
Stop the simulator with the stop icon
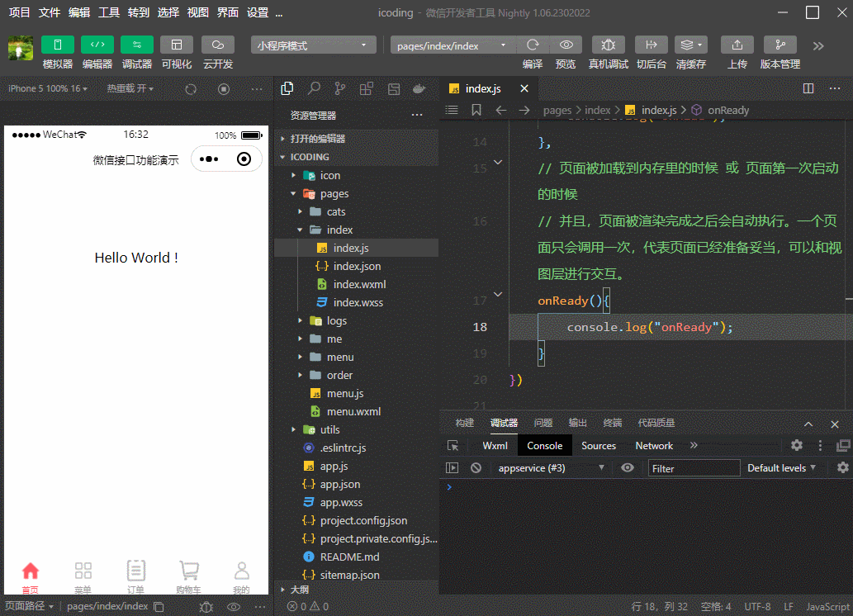click(x=224, y=88)
